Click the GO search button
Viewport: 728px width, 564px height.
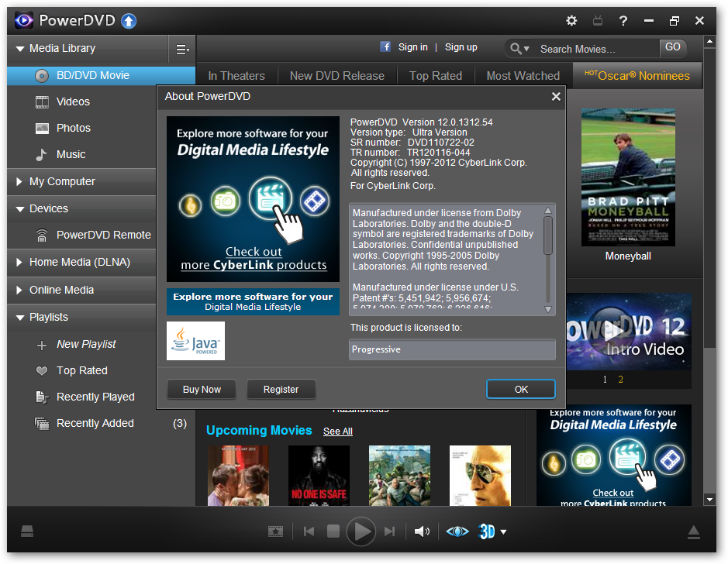pyautogui.click(x=672, y=47)
